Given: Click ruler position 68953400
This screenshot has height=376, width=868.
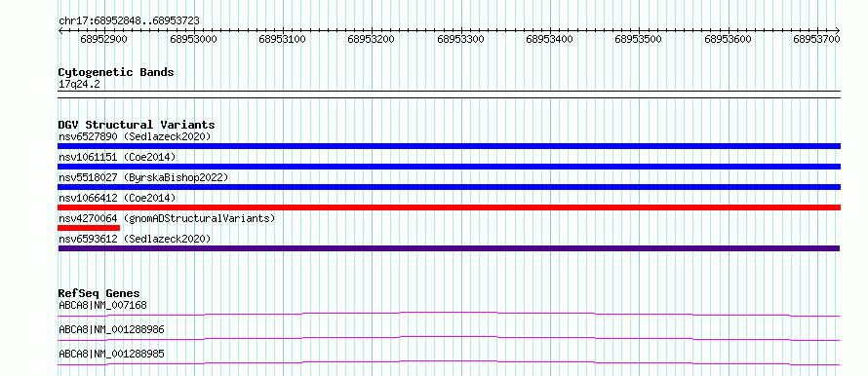Looking at the screenshot, I should click(x=549, y=39).
